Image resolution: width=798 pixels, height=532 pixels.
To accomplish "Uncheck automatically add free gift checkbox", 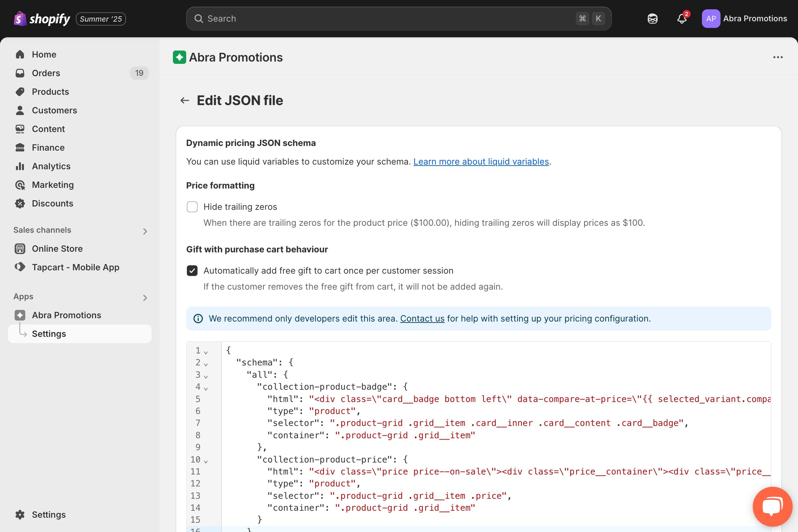I will [192, 271].
